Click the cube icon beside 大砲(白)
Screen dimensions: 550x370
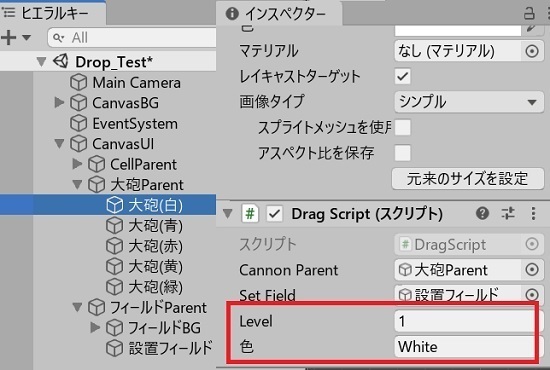[115, 205]
